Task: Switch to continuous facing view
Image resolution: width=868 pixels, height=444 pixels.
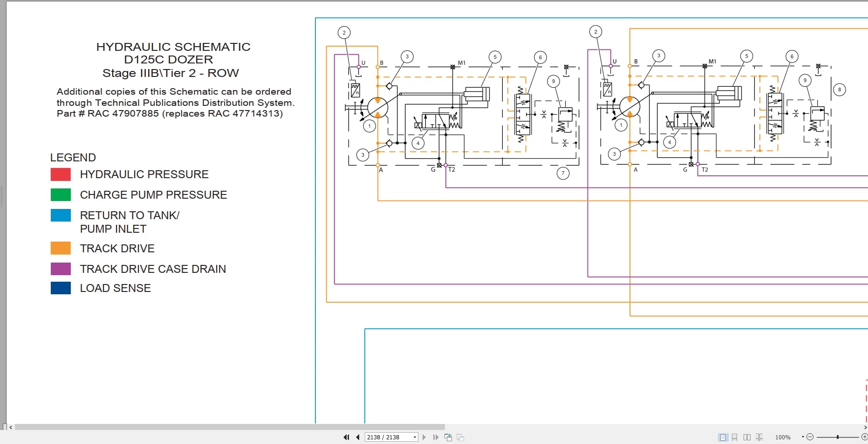Action: click(759, 437)
